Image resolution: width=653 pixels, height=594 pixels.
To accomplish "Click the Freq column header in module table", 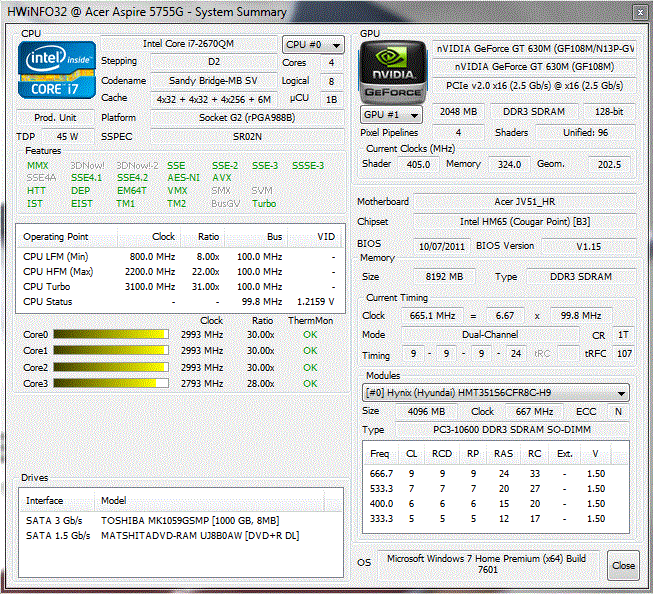I will 380,454.
